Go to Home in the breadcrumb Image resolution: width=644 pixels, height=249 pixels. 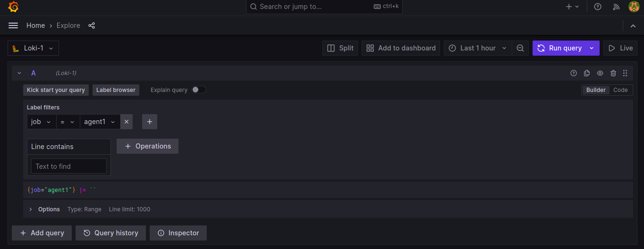tap(35, 25)
